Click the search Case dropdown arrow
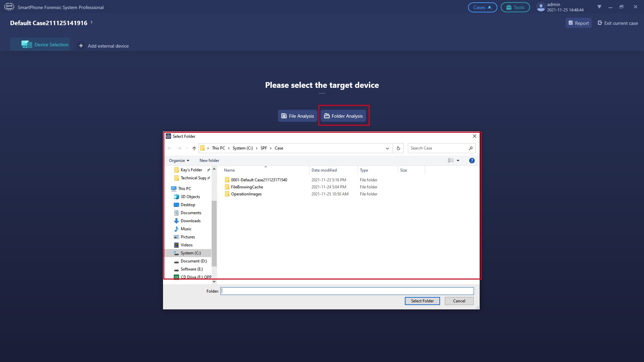644x362 pixels. tap(387, 148)
